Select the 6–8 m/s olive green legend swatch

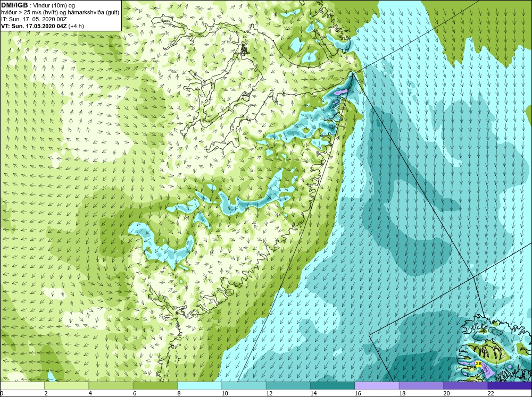(155, 385)
